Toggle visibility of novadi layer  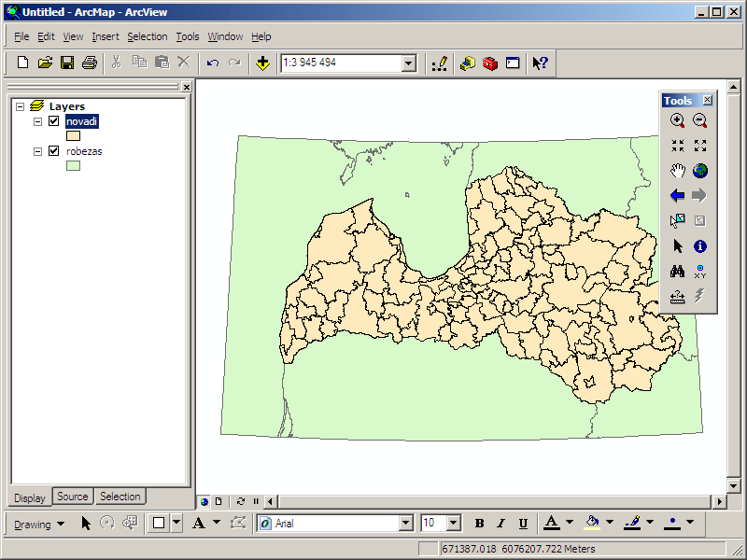pyautogui.click(x=54, y=121)
